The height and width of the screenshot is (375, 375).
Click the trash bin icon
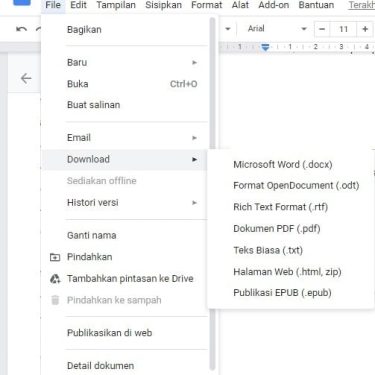pyautogui.click(x=55, y=300)
